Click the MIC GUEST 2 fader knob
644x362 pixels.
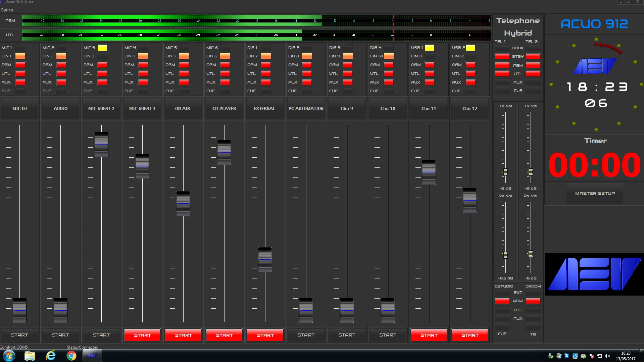point(101,144)
